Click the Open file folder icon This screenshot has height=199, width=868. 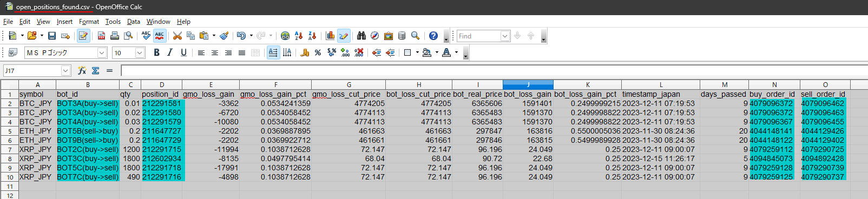(32, 36)
